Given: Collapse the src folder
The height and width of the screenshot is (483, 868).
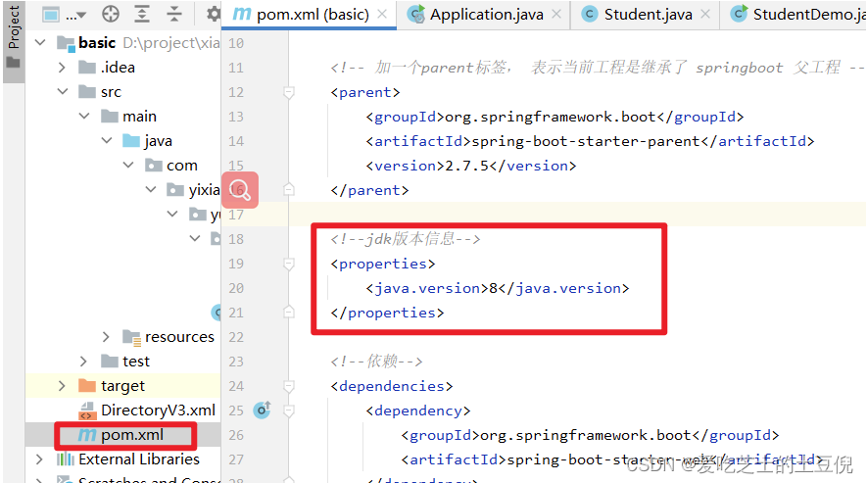Looking at the screenshot, I should [x=63, y=91].
